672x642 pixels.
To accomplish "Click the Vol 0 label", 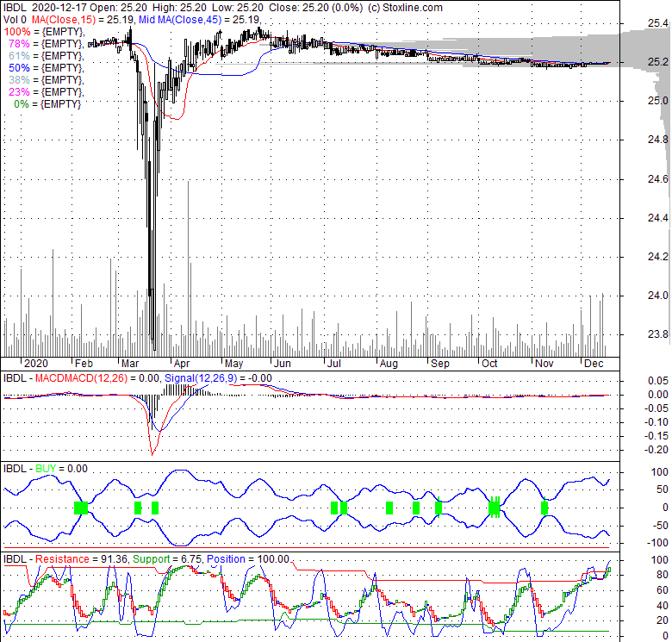I will tap(15, 20).
